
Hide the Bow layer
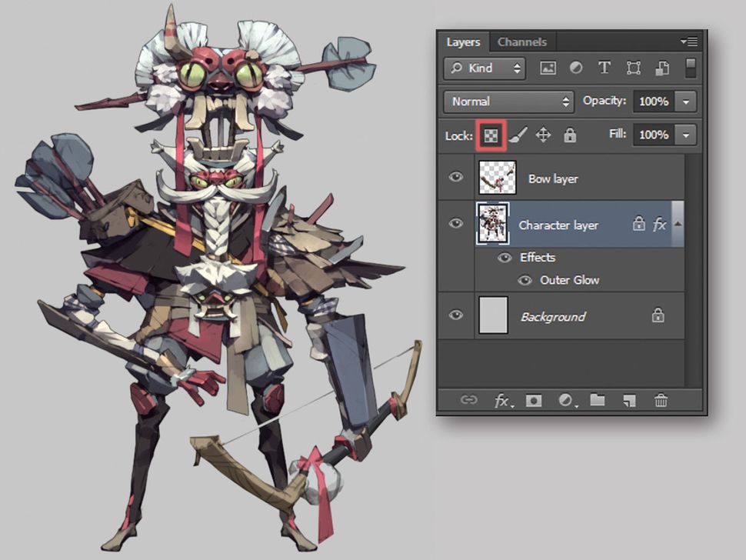456,176
